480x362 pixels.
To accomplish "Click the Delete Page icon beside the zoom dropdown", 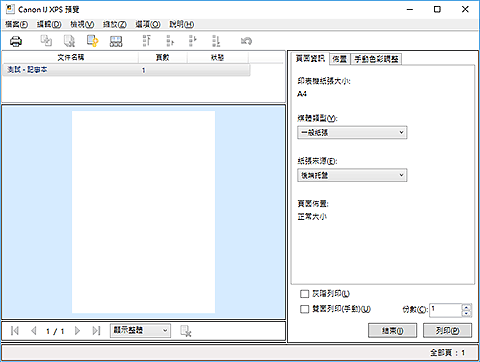I will click(x=186, y=331).
